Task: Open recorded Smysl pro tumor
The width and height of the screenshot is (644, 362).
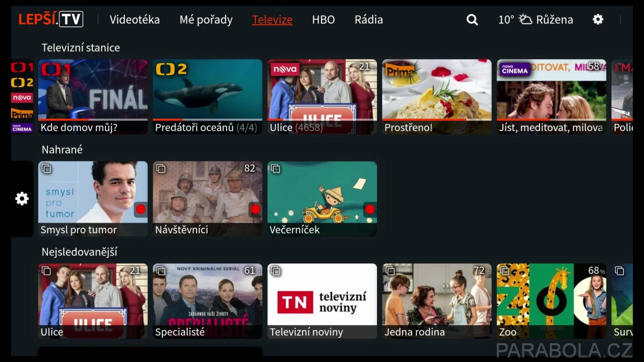Action: pos(93,199)
